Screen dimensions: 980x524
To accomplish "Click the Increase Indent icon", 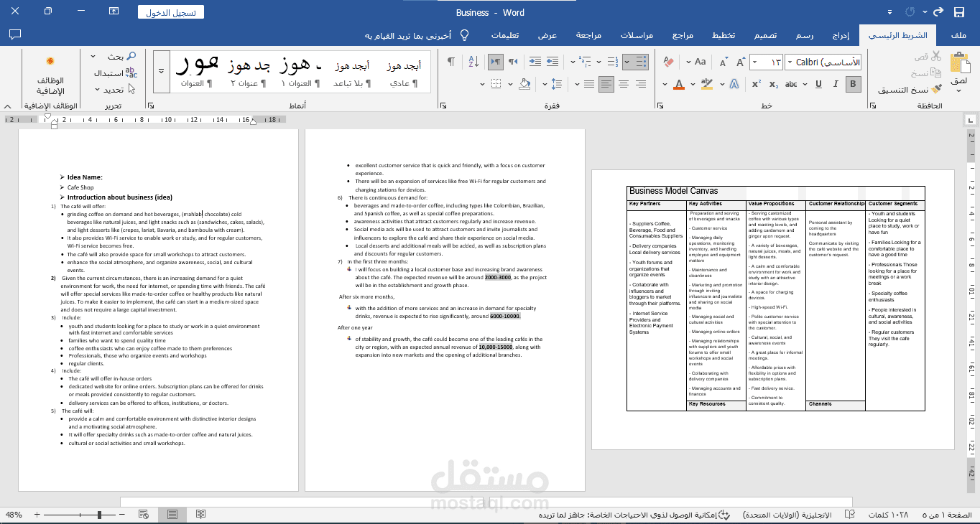I will click(535, 62).
